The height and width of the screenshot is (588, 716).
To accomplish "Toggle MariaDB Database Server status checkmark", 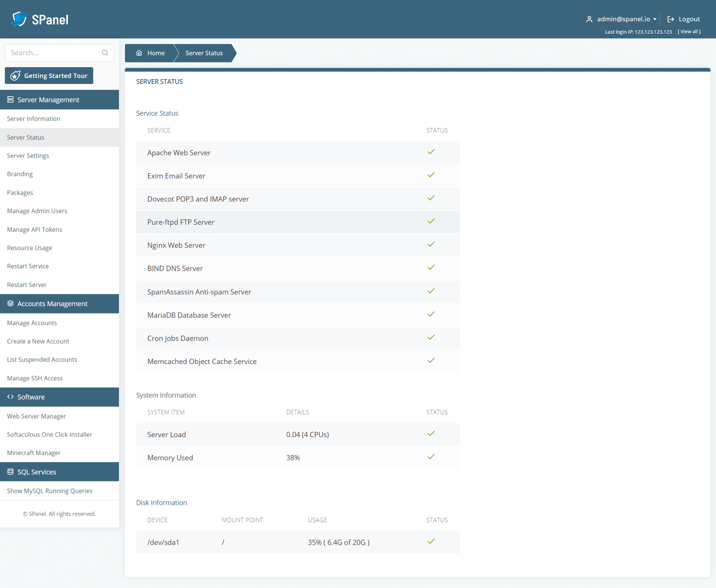I will [431, 315].
